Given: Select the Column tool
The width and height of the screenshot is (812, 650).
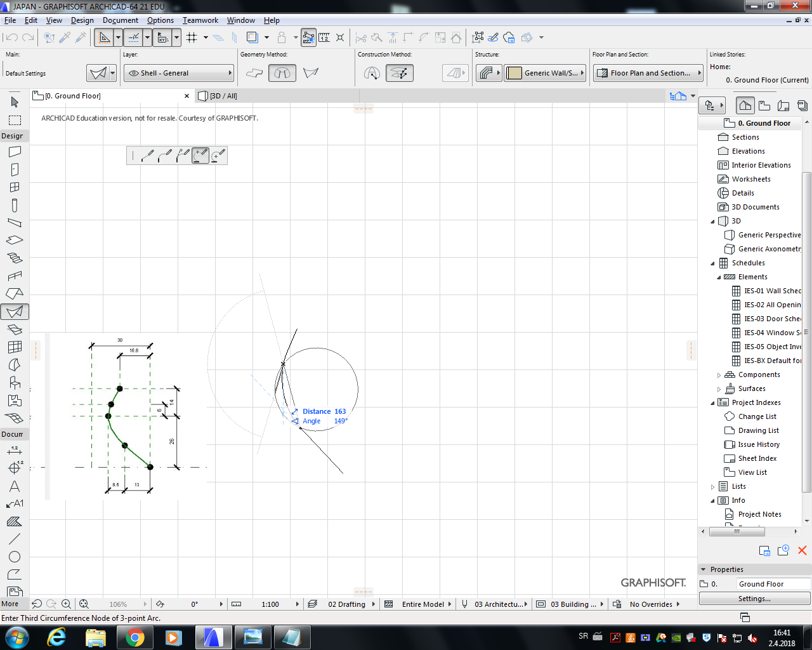Looking at the screenshot, I should pyautogui.click(x=15, y=205).
